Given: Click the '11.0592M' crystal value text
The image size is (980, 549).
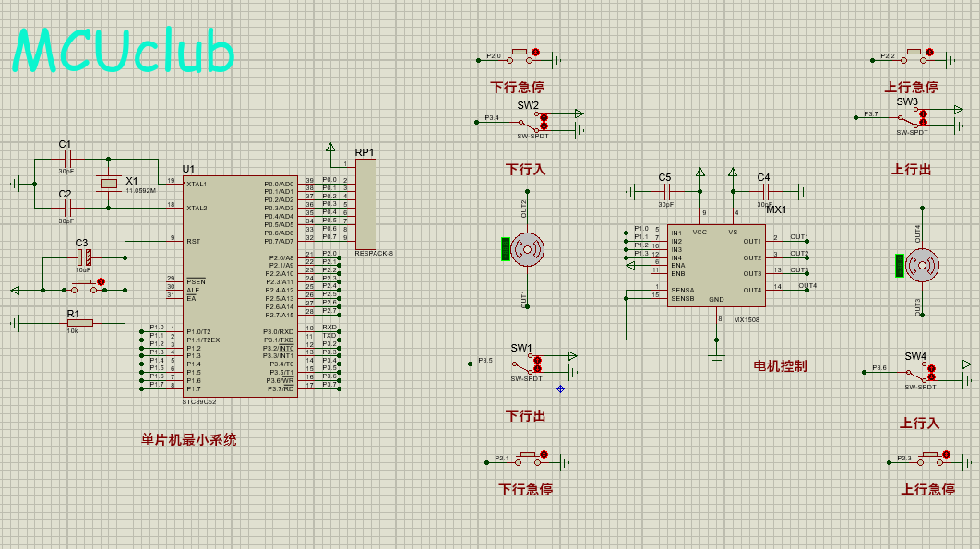Looking at the screenshot, I should click(x=140, y=191).
